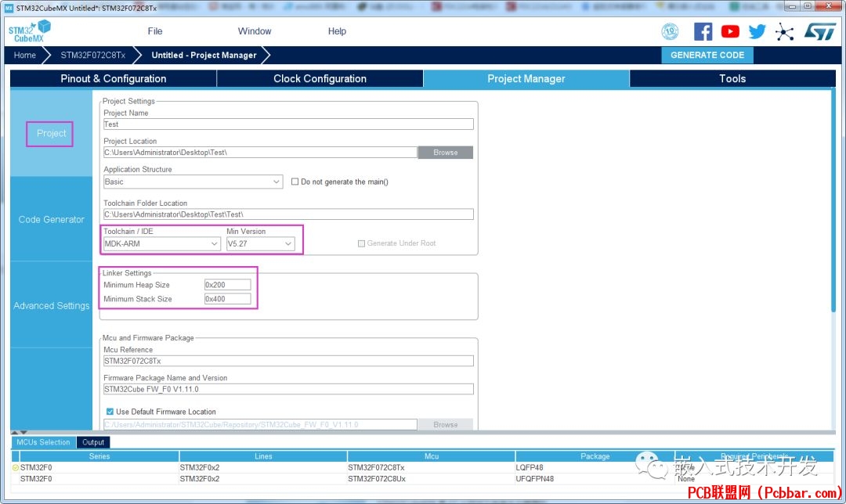Switch to MCUs Selection tab
Viewport: 846px width, 504px height.
pos(43,442)
